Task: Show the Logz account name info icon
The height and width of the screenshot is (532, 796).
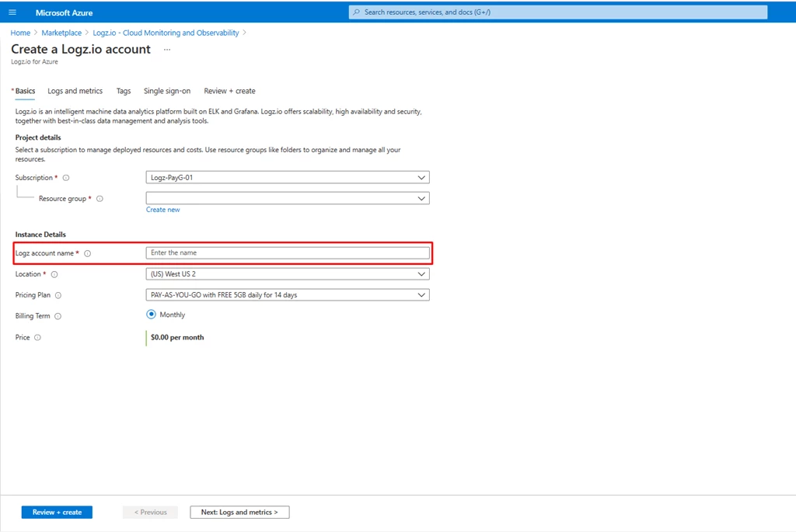Action: tap(88, 254)
